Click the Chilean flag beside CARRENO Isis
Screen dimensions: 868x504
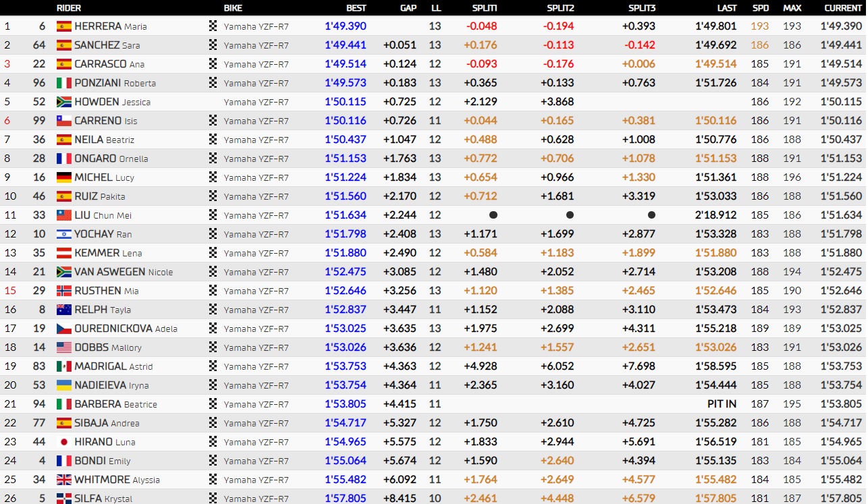click(x=64, y=121)
